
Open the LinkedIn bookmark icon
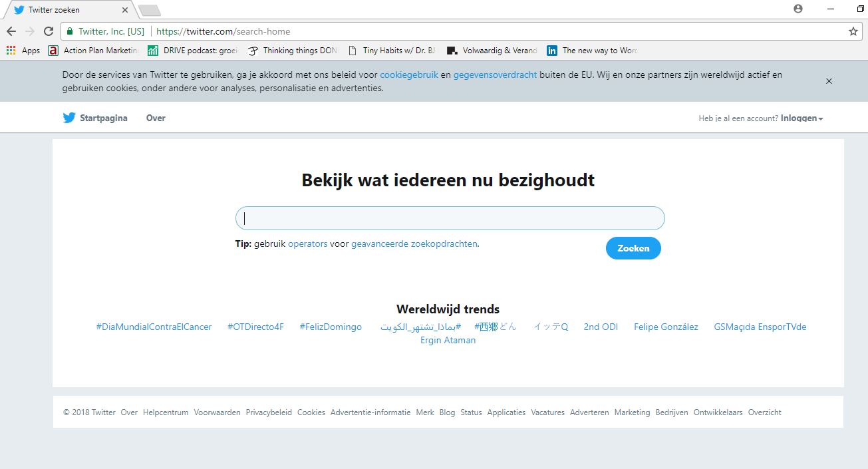coord(552,51)
